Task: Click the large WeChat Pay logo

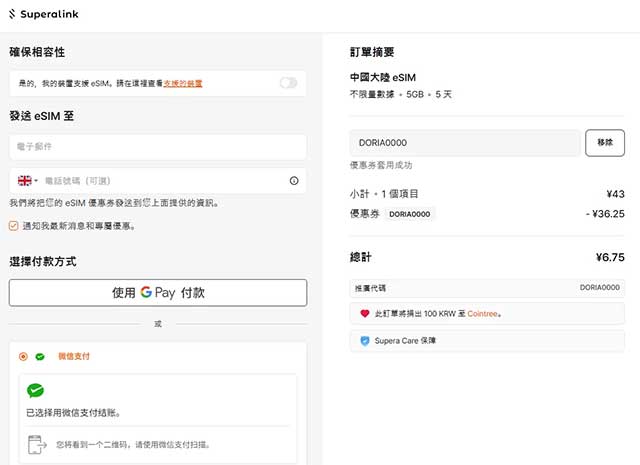Action: pos(36,391)
